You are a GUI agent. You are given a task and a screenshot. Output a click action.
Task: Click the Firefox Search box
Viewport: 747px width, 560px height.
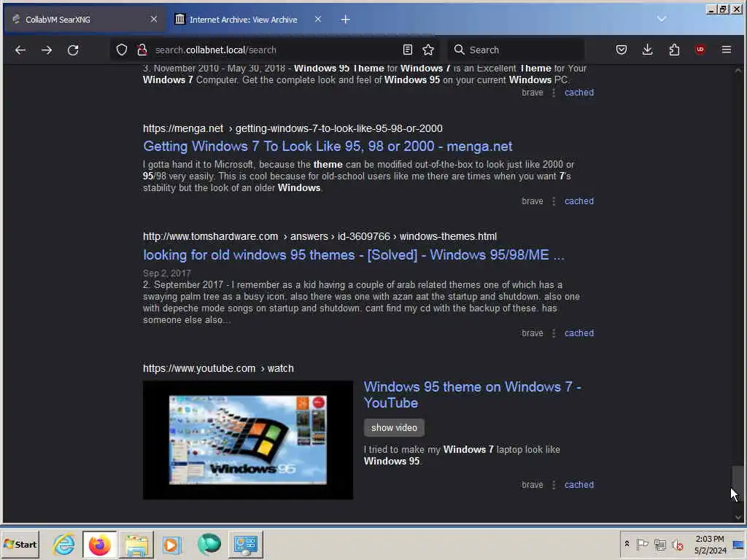(516, 50)
